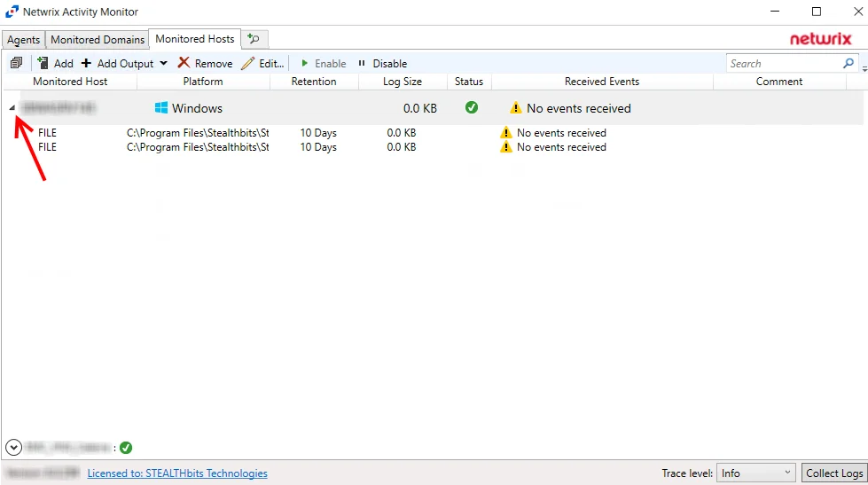Open the Add Output dropdown arrow
The width and height of the screenshot is (868, 485).
pos(163,63)
